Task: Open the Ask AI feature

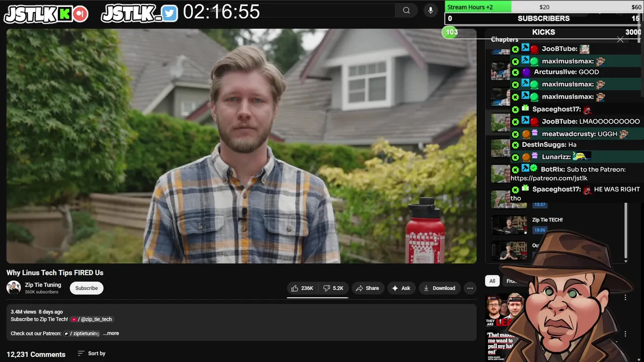Action: point(401,288)
